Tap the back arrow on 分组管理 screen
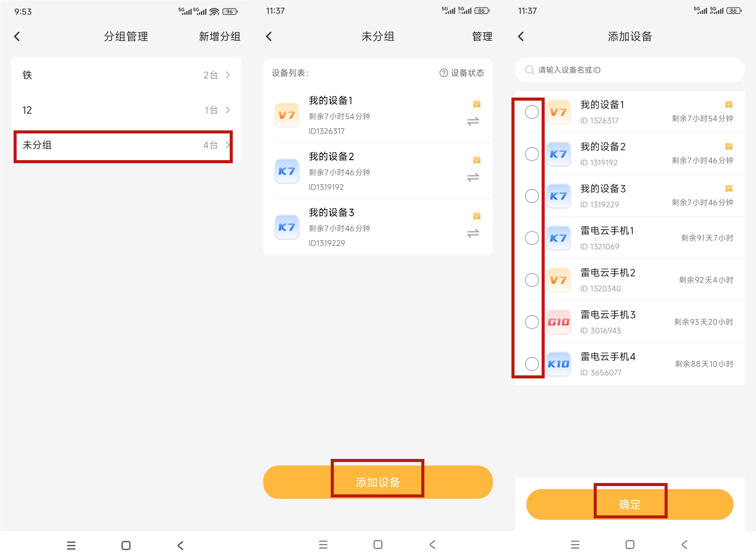The width and height of the screenshot is (756, 560). coord(17,37)
